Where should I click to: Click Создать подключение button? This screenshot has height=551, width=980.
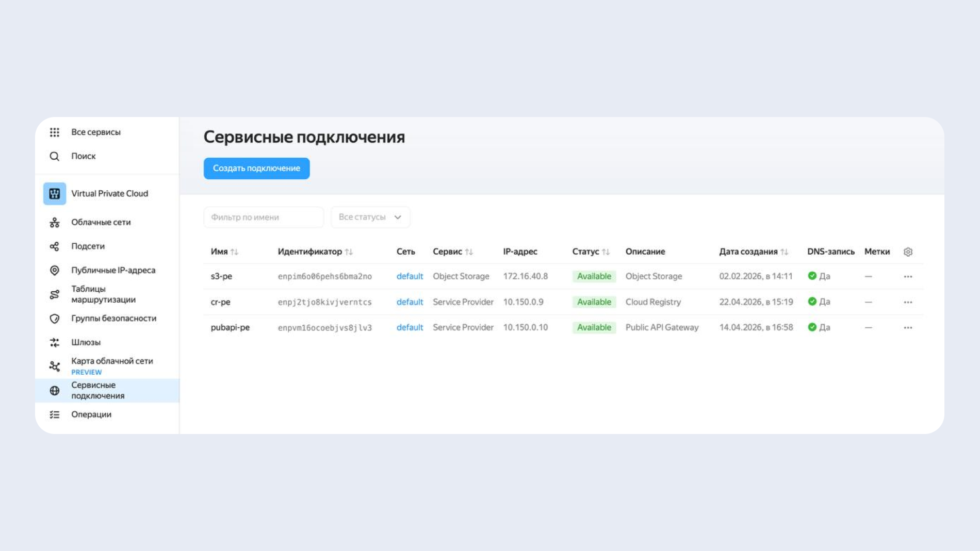click(257, 169)
